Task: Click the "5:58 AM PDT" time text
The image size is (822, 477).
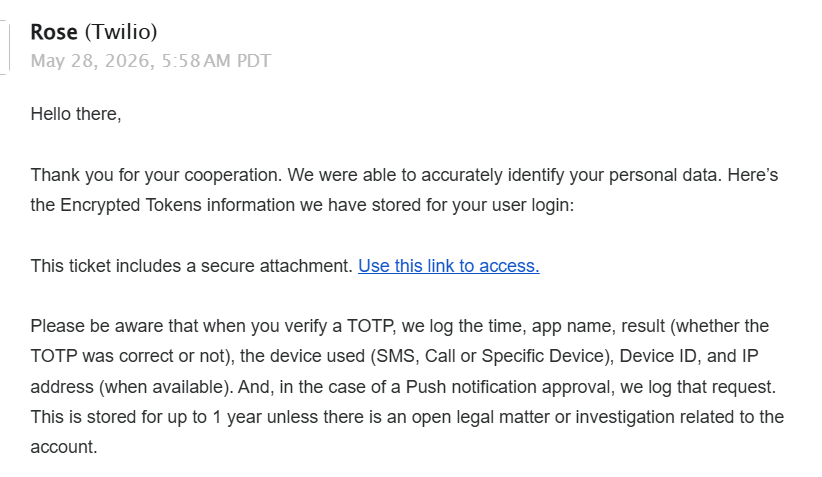Action: [x=216, y=61]
